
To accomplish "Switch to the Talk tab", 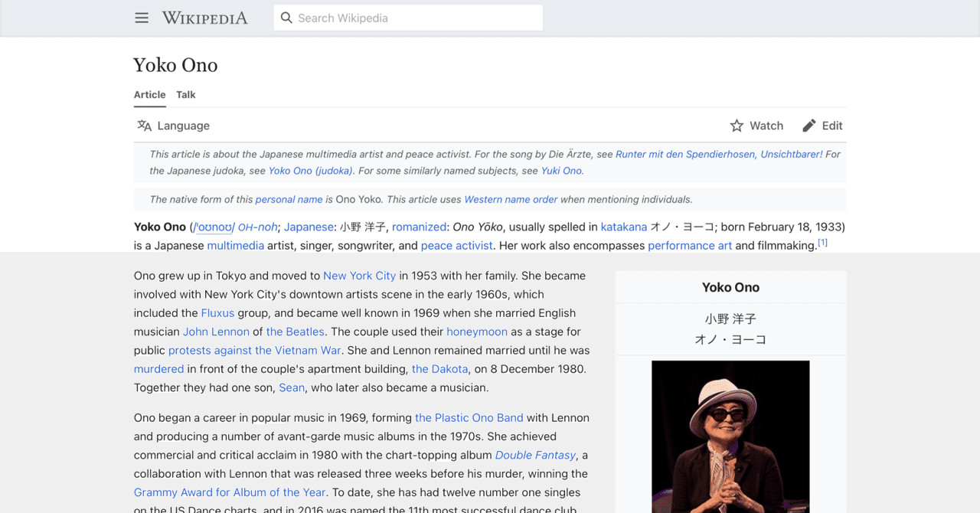I will click(186, 95).
